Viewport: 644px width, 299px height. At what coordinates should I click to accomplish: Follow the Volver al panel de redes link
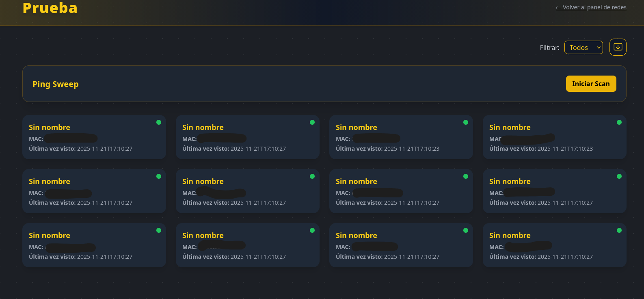click(x=591, y=7)
